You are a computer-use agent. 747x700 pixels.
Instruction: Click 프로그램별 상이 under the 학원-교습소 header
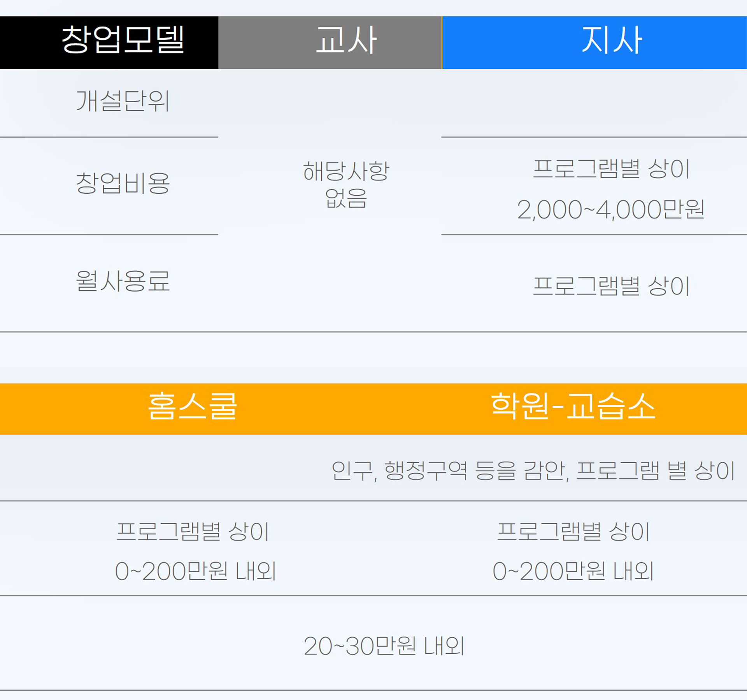pyautogui.click(x=573, y=532)
